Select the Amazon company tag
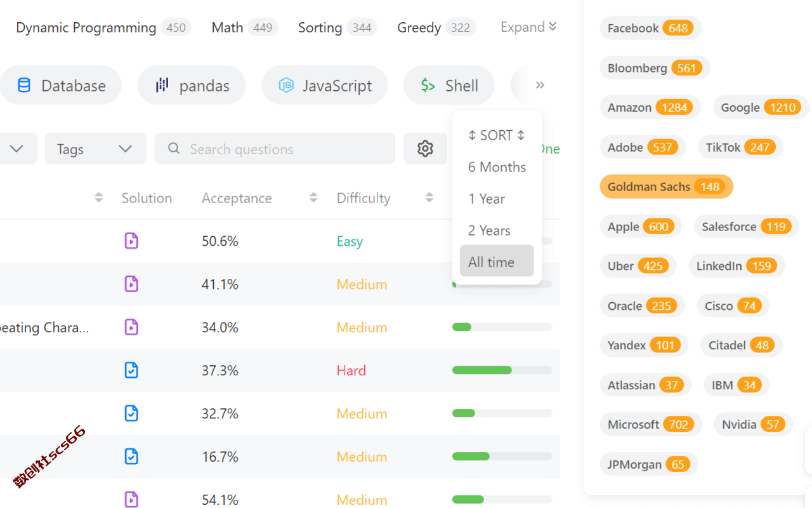 tap(650, 107)
